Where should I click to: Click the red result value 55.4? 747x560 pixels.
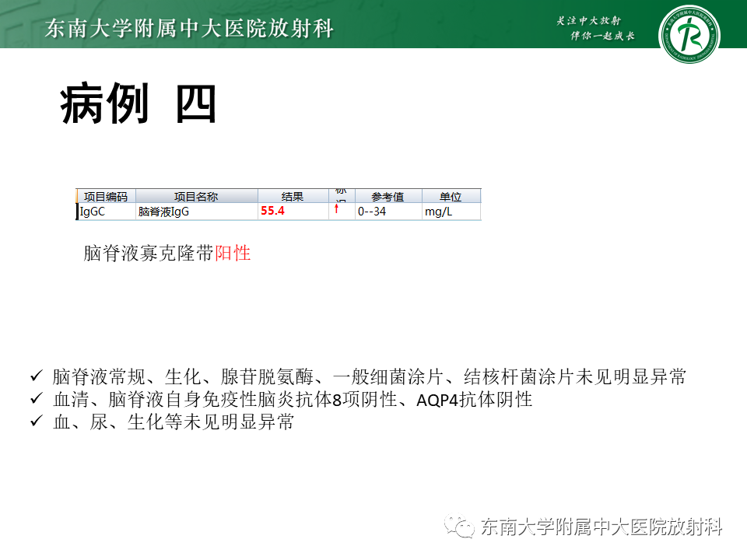click(x=272, y=211)
